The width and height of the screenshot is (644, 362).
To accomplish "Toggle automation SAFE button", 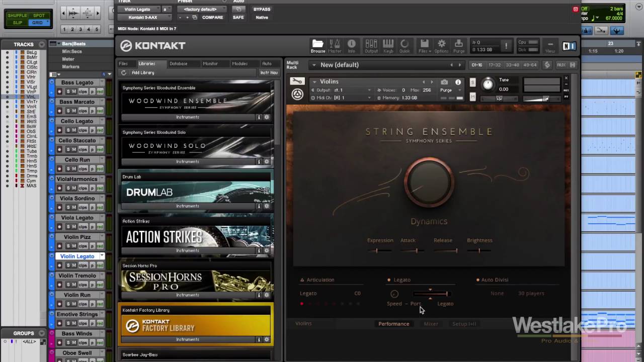I will coord(238,17).
